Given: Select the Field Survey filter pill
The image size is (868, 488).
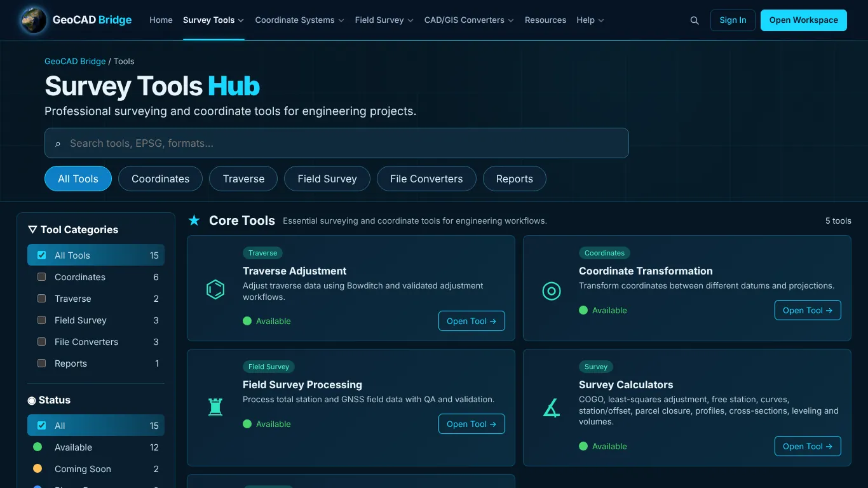Looking at the screenshot, I should (327, 179).
